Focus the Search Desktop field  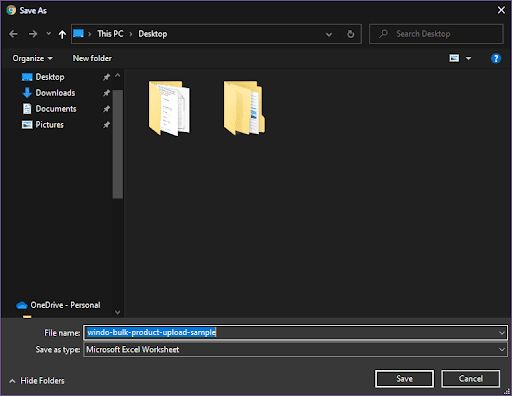[x=436, y=34]
